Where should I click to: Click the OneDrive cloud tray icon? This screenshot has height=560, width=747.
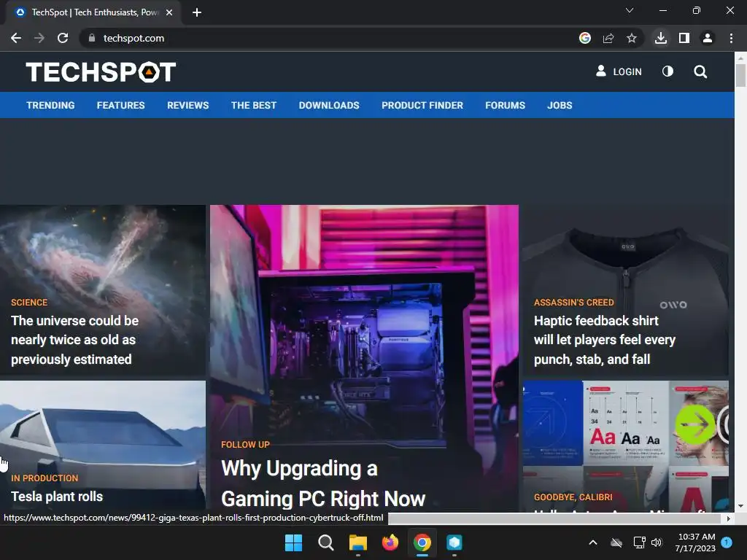pos(616,542)
